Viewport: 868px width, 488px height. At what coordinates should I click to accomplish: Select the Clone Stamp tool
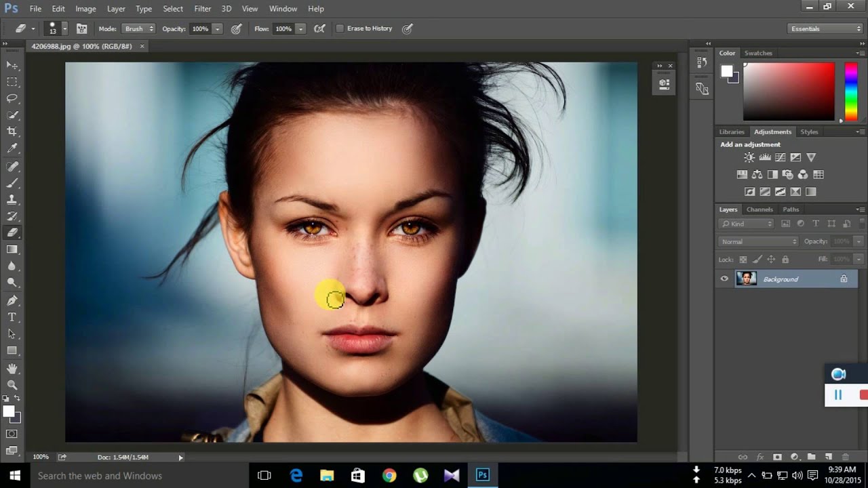[x=12, y=199]
